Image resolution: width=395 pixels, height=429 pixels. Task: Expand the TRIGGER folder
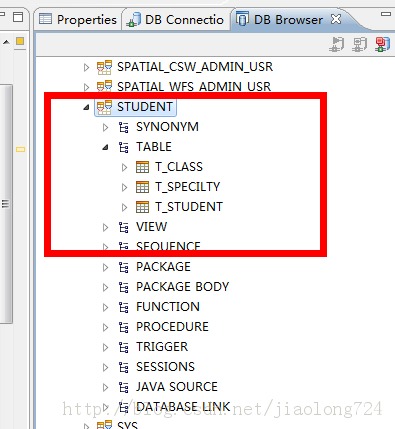[105, 347]
